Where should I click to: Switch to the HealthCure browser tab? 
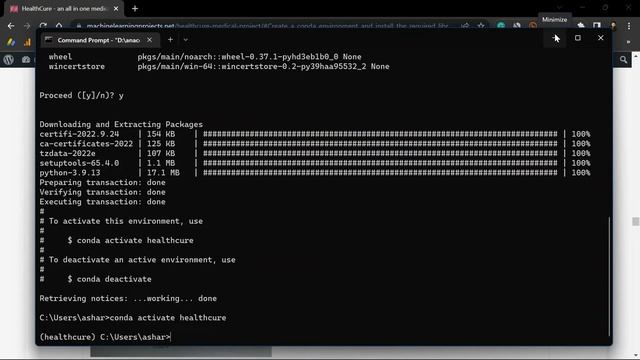[x=63, y=9]
